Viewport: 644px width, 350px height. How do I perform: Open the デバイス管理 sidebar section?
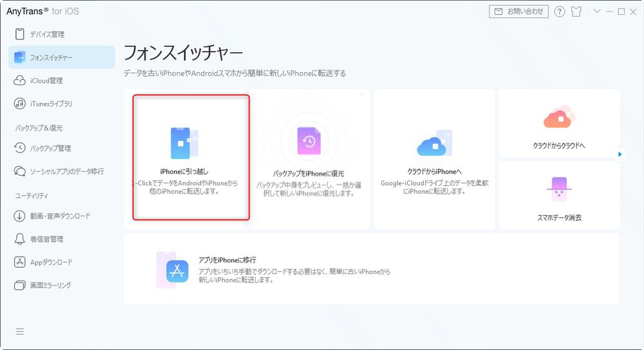47,34
